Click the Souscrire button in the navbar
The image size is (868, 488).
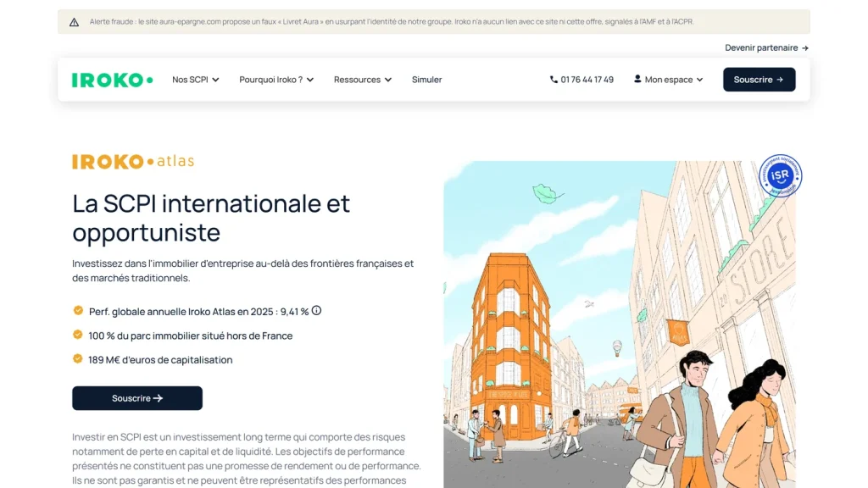pos(759,80)
